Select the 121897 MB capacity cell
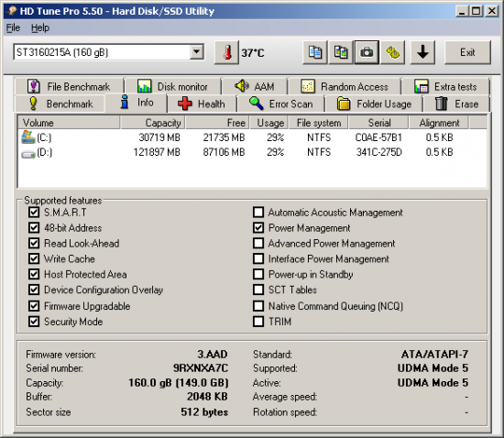Image resolution: width=504 pixels, height=438 pixels. (x=157, y=152)
